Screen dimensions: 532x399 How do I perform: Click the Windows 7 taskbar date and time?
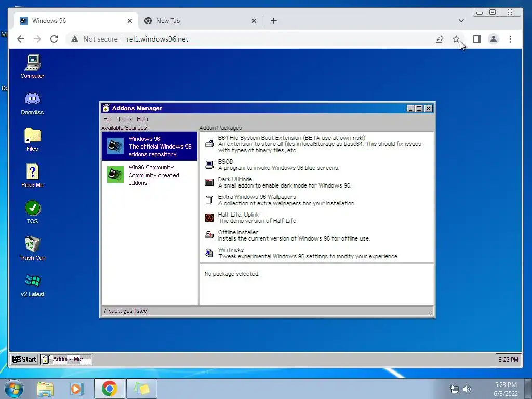click(x=506, y=389)
